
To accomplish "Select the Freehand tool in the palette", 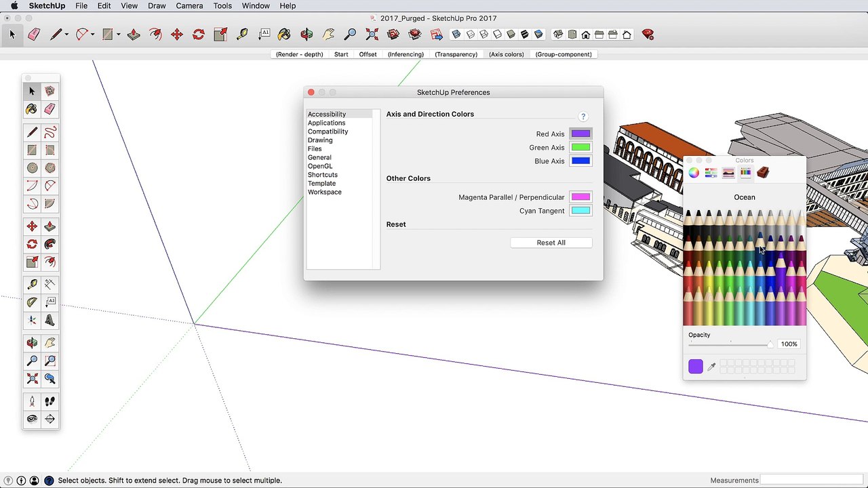I will click(50, 132).
